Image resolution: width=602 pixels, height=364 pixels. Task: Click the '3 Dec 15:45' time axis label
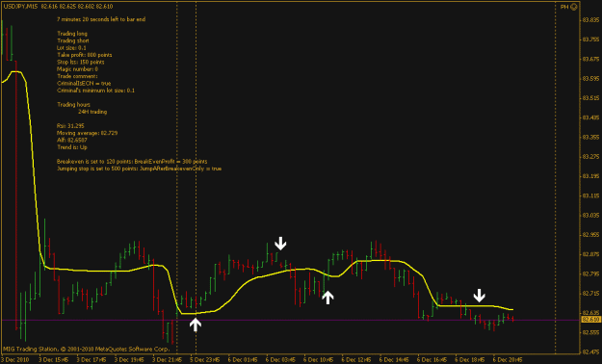(53, 360)
